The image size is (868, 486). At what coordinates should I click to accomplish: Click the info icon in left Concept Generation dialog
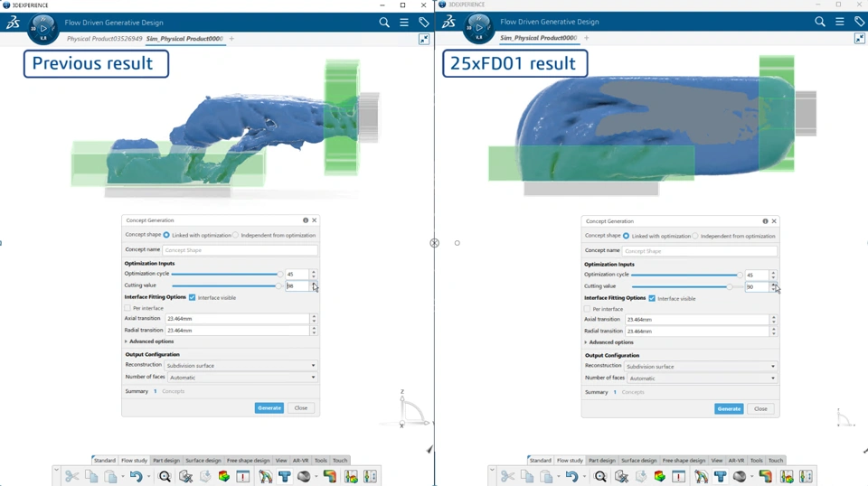(306, 220)
